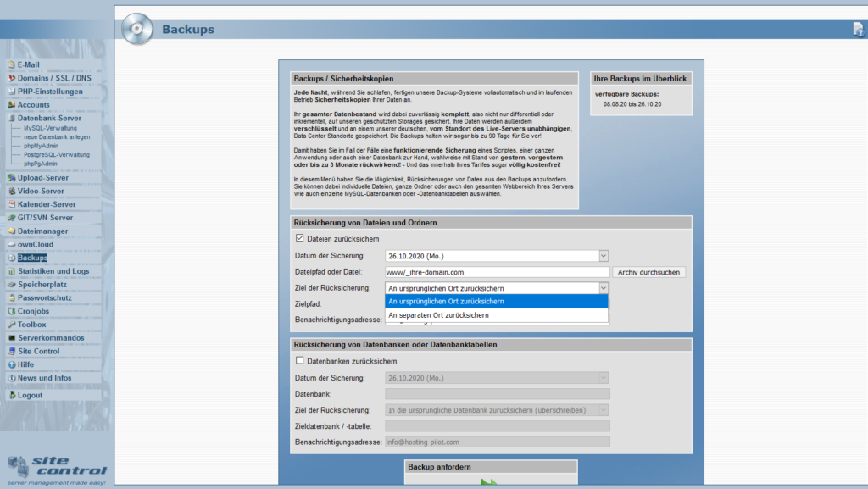Click the Dateipfad oder Datei input field
The width and height of the screenshot is (868, 489).
[x=497, y=272]
